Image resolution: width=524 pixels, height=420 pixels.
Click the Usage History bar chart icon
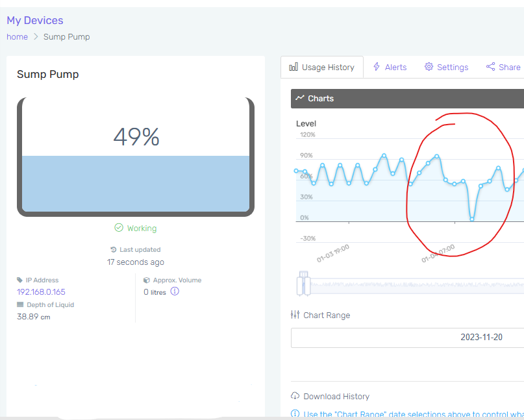(293, 67)
